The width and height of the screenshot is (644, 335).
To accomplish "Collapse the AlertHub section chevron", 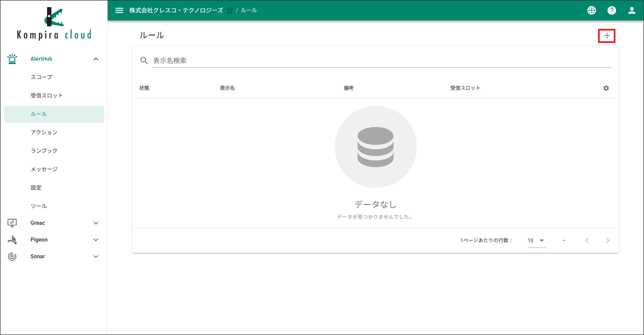I will click(96, 59).
